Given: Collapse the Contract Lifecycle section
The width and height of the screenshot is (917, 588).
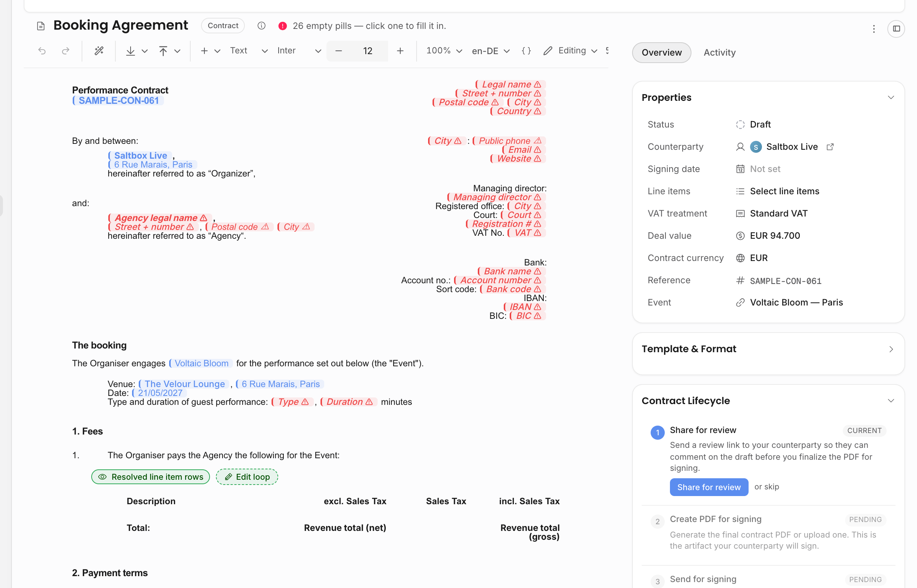Looking at the screenshot, I should pyautogui.click(x=891, y=400).
